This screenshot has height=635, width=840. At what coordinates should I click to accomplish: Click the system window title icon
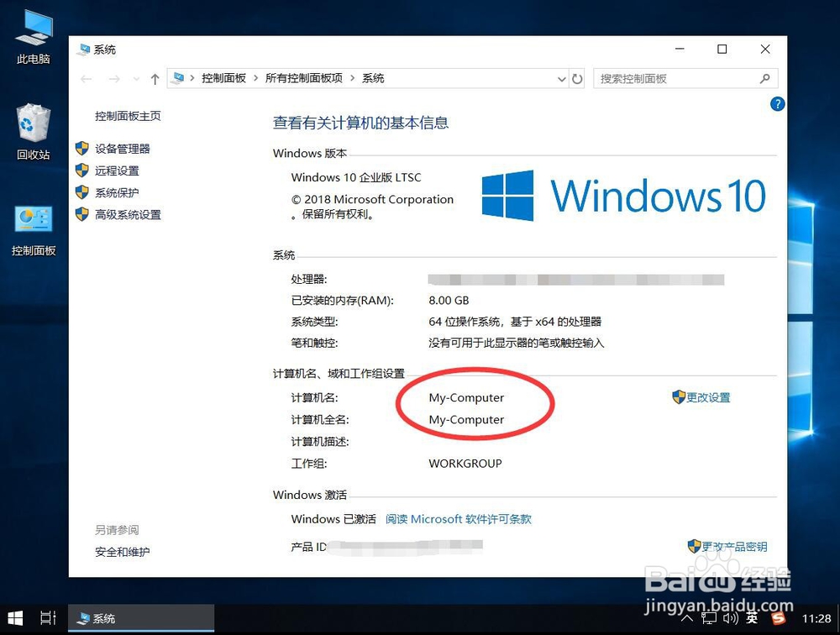pos(83,50)
